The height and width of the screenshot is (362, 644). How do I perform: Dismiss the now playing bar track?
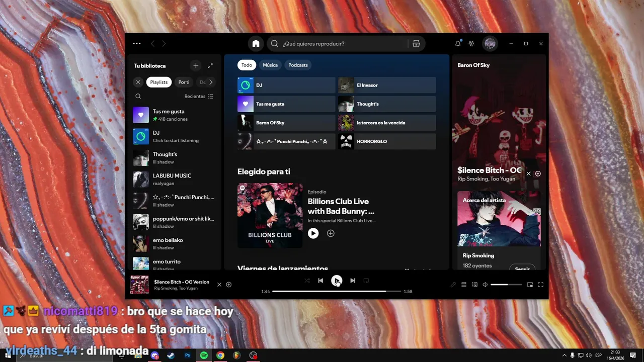point(219,285)
